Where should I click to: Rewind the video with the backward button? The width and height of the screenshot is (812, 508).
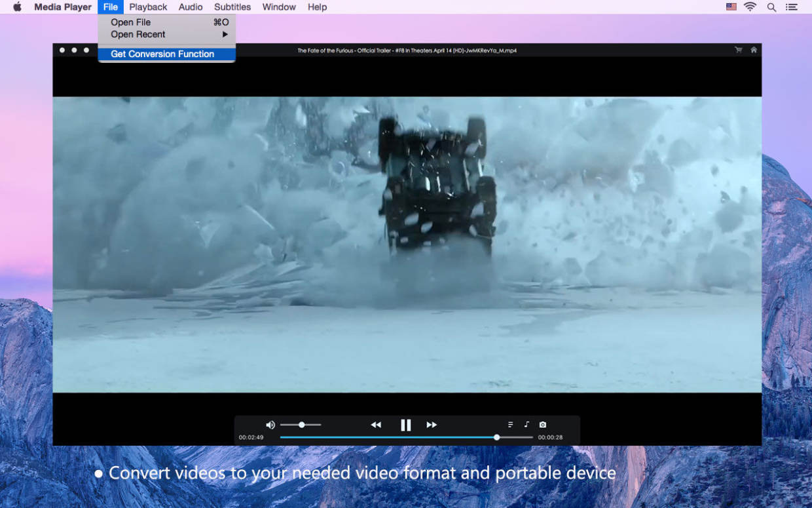[x=376, y=425]
